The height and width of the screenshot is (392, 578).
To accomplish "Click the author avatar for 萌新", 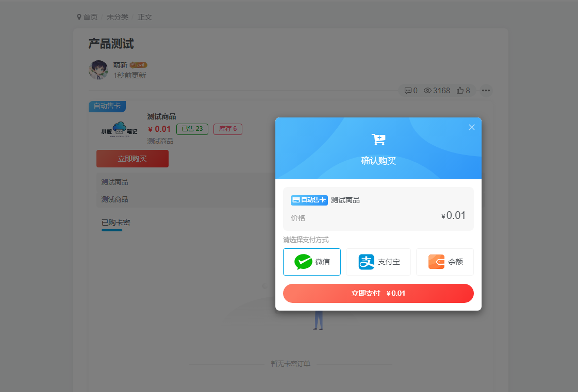I will point(98,70).
